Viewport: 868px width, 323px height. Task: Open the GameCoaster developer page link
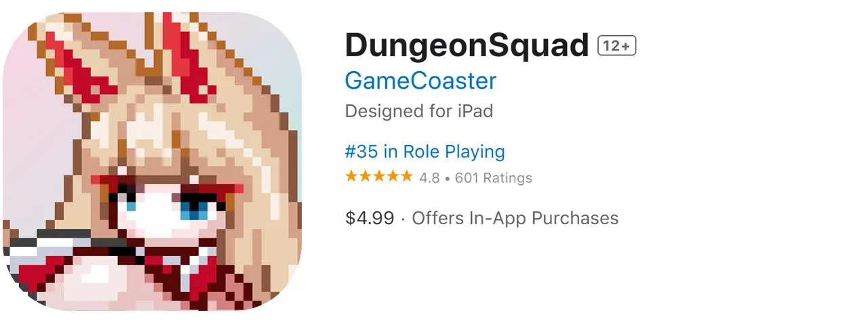[x=420, y=81]
